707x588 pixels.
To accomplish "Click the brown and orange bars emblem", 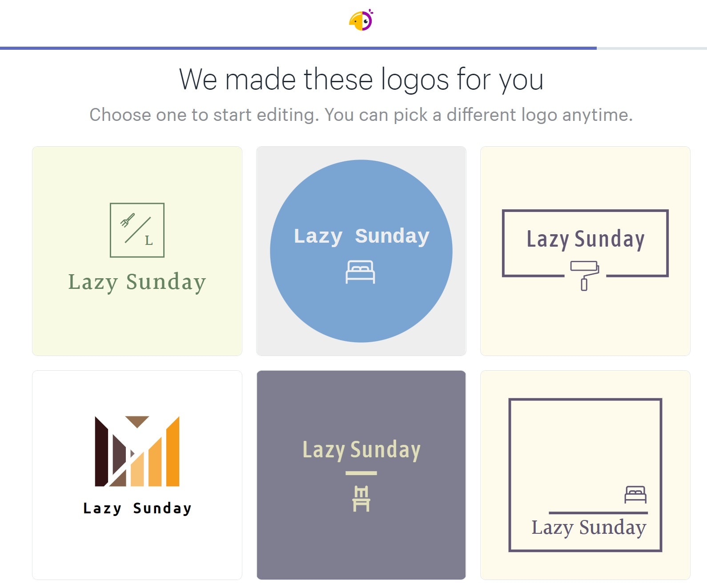I will (x=137, y=451).
